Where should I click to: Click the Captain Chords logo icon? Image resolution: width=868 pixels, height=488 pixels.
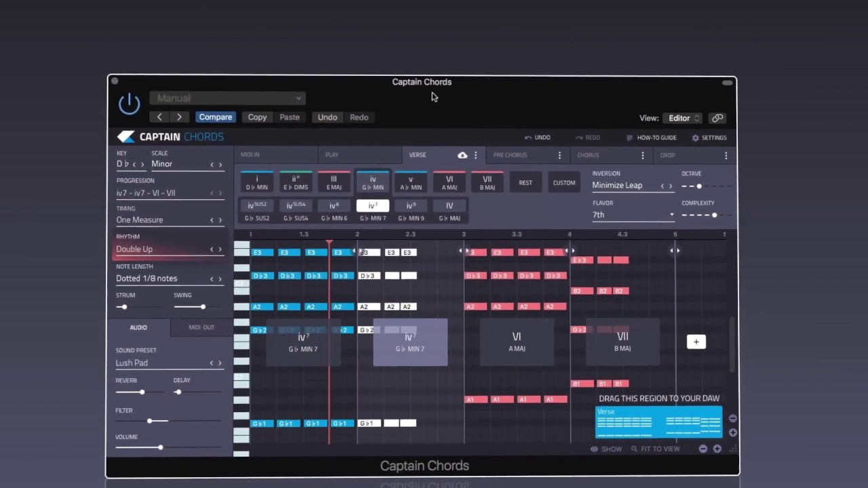coord(126,137)
